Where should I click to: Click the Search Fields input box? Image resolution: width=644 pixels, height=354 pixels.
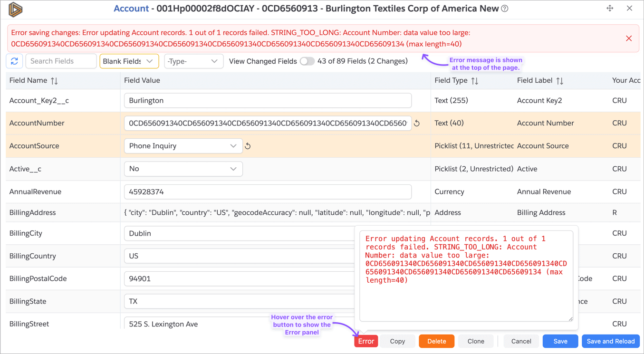[x=61, y=61]
